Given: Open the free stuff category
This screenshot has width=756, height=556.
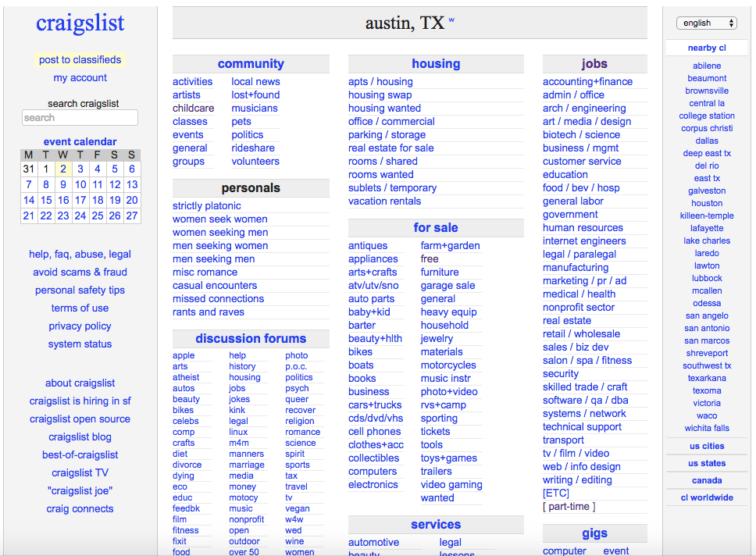Looking at the screenshot, I should coord(430,259).
